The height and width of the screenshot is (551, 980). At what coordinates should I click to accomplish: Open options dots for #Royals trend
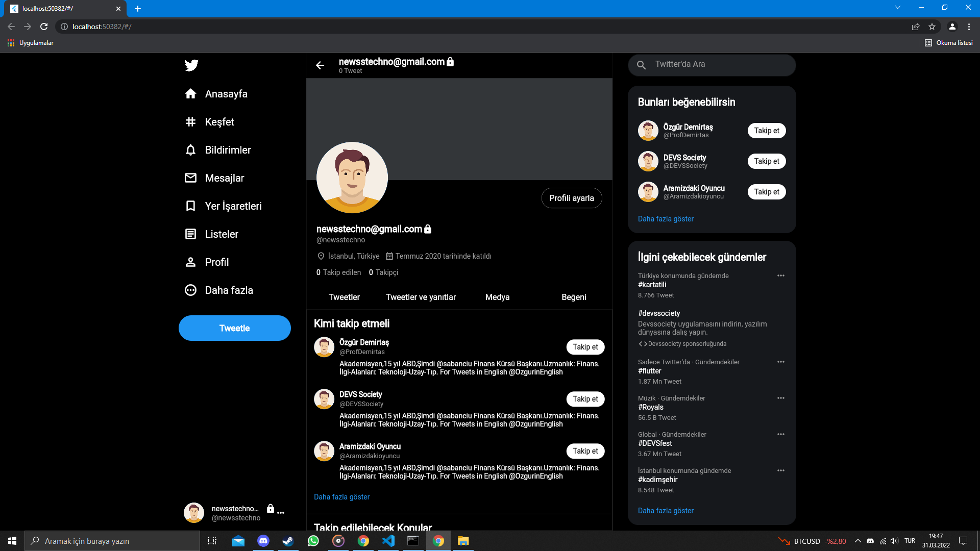point(781,398)
